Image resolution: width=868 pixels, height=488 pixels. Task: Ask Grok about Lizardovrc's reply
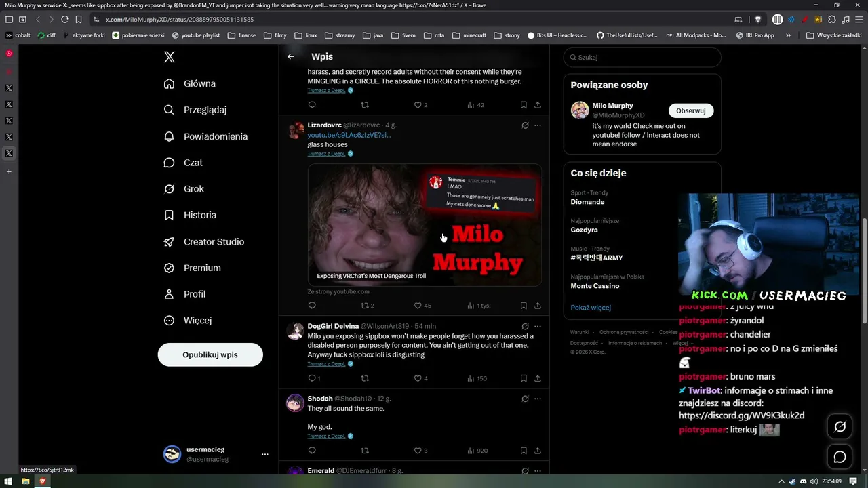[x=525, y=125]
